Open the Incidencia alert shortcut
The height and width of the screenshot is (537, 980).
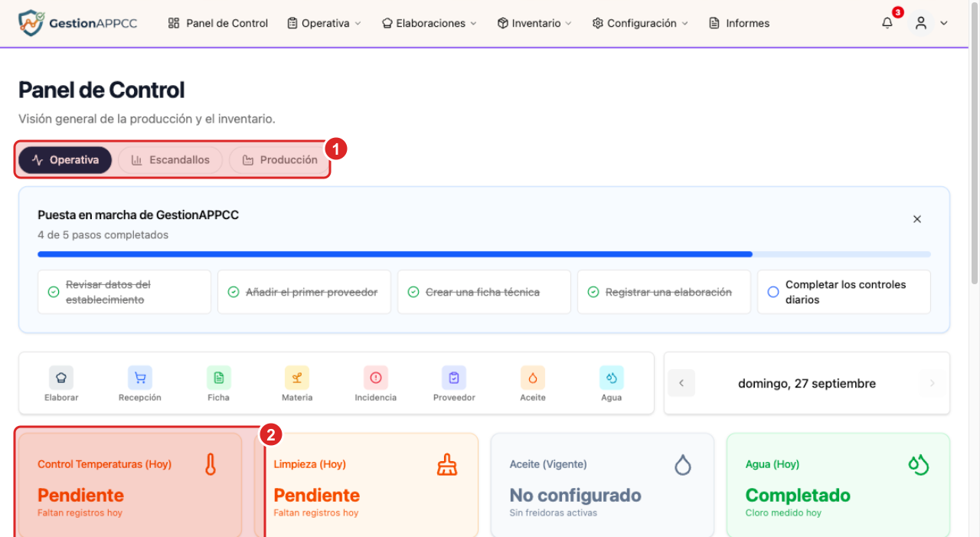point(376,378)
